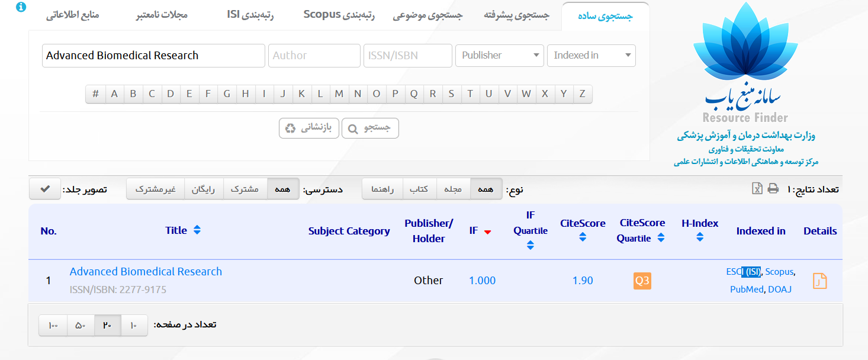This screenshot has height=360, width=868.
Task: Click into the Author input field
Action: [314, 56]
